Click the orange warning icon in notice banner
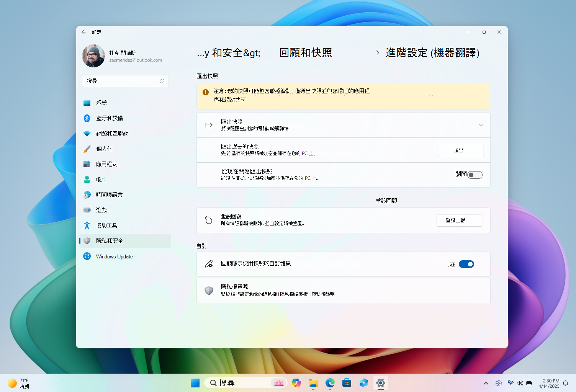Screen dimensions: 576x392 point(206,92)
